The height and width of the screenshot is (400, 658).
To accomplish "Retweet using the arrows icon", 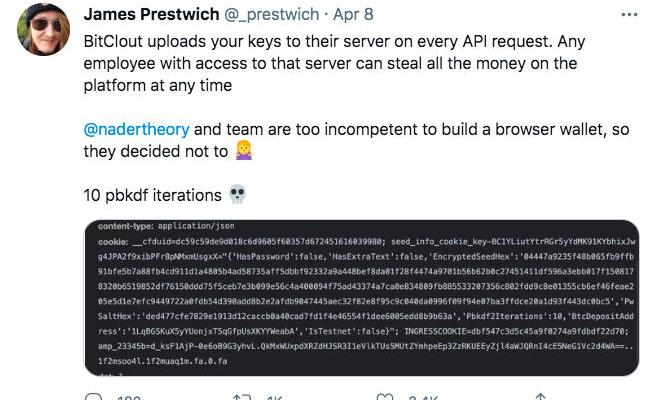I will [241, 398].
